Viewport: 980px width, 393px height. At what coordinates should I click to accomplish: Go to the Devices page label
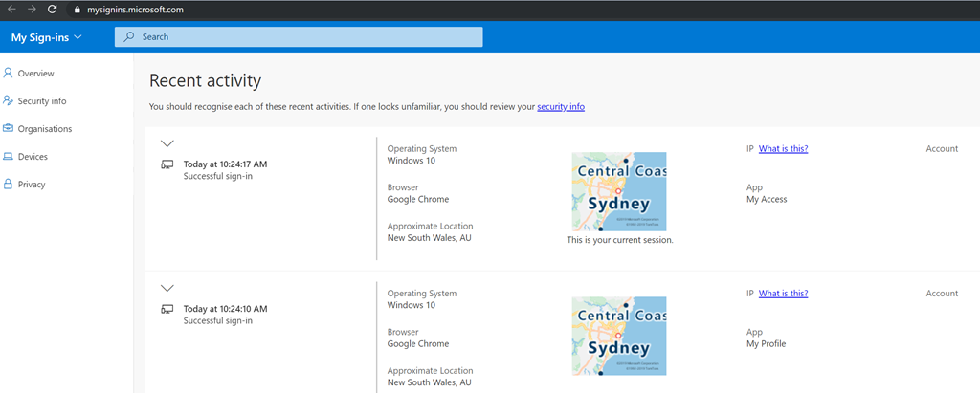33,157
